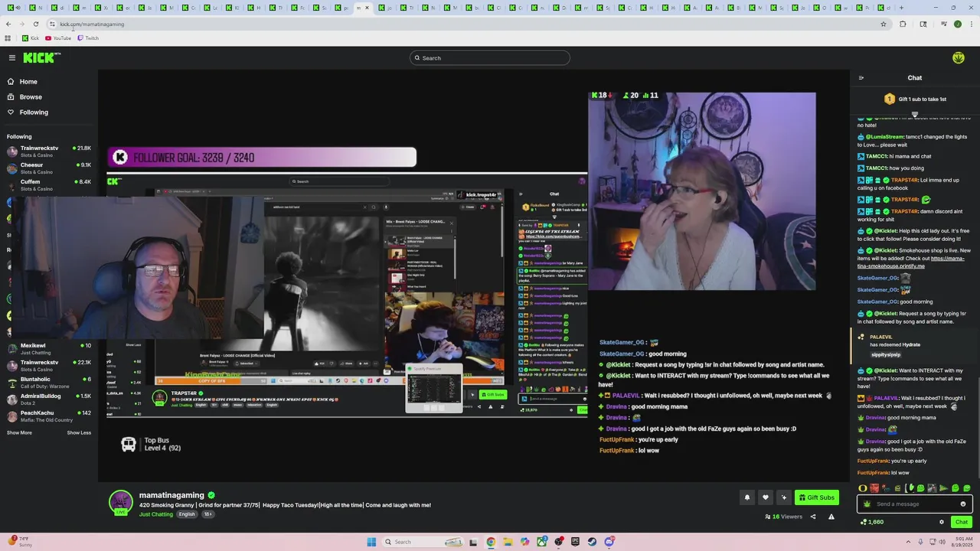The height and width of the screenshot is (551, 980).
Task: Open PeachKachu channel in sidebar
Action: (x=49, y=416)
